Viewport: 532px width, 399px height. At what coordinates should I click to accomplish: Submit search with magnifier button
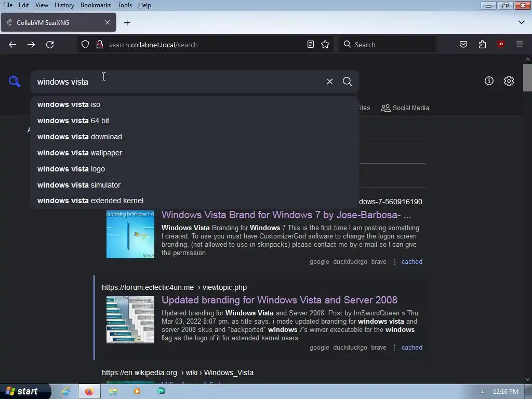point(348,82)
